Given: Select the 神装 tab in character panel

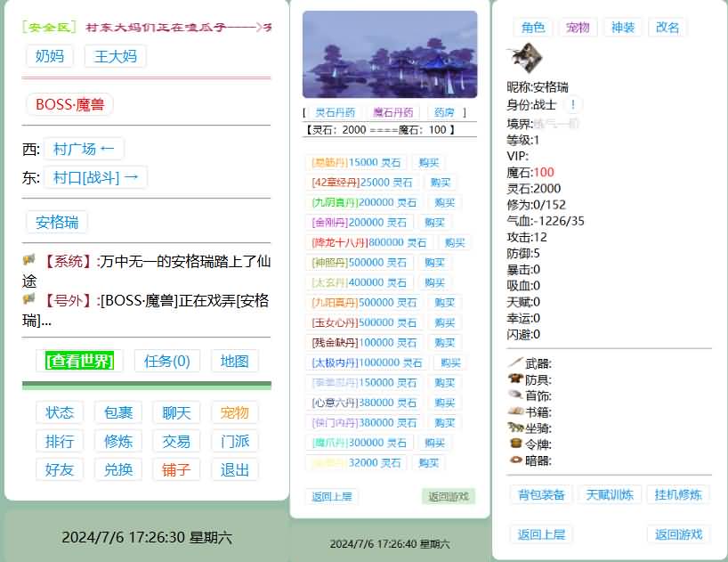Looking at the screenshot, I should coord(623,28).
